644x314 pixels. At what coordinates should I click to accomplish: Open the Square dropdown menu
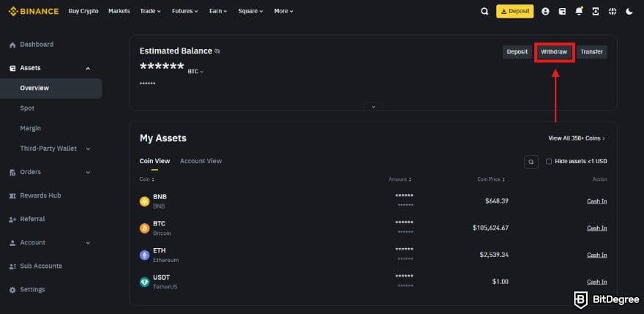[250, 11]
